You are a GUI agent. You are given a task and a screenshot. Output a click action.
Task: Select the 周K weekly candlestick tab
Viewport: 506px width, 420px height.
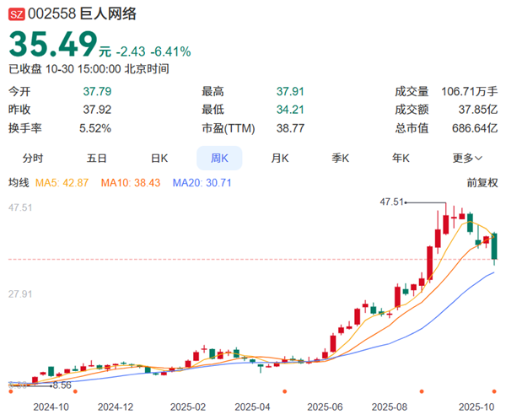(x=219, y=159)
